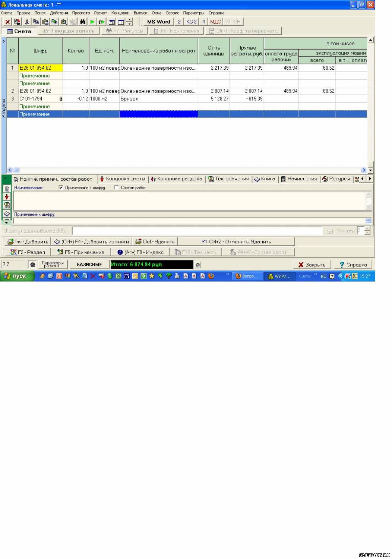Click the gear icon near Параметры расчета
392x559 pixels.
coord(33,265)
